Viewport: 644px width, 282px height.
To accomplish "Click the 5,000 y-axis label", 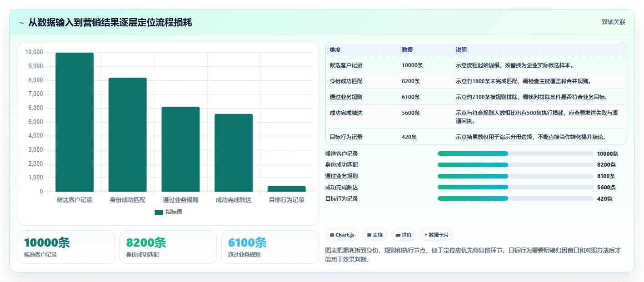I will pyautogui.click(x=35, y=122).
